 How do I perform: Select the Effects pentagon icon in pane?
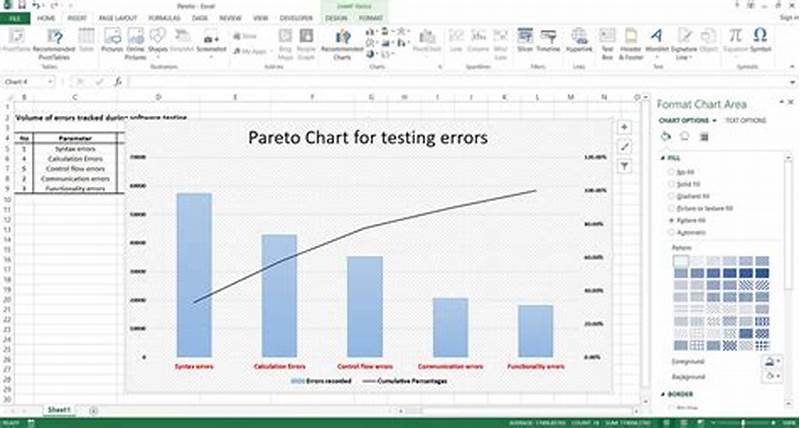[685, 137]
